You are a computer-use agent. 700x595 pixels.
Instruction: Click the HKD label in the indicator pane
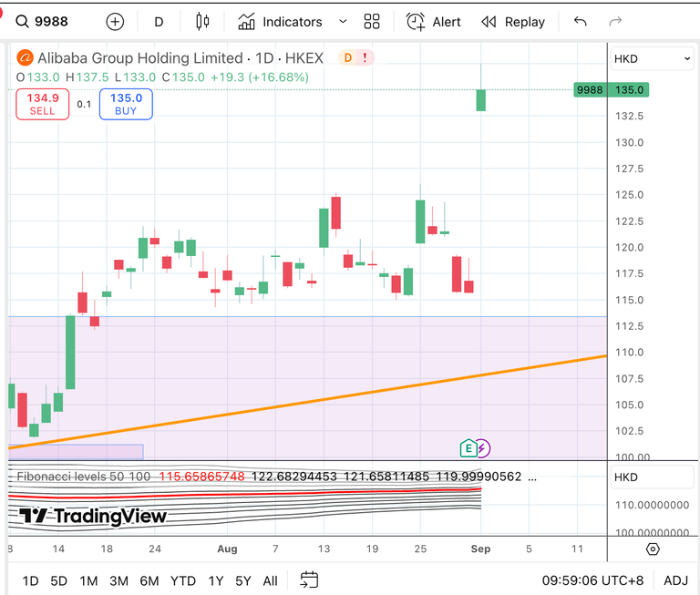652,477
